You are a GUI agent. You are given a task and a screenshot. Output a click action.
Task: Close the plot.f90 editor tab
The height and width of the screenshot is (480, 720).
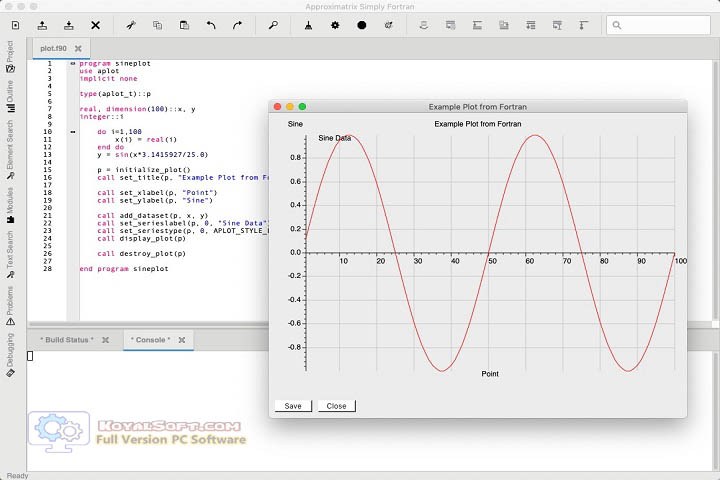point(78,48)
